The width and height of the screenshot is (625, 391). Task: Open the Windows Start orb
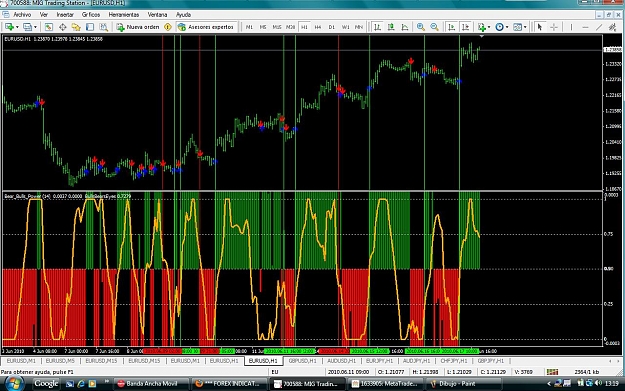(14, 383)
